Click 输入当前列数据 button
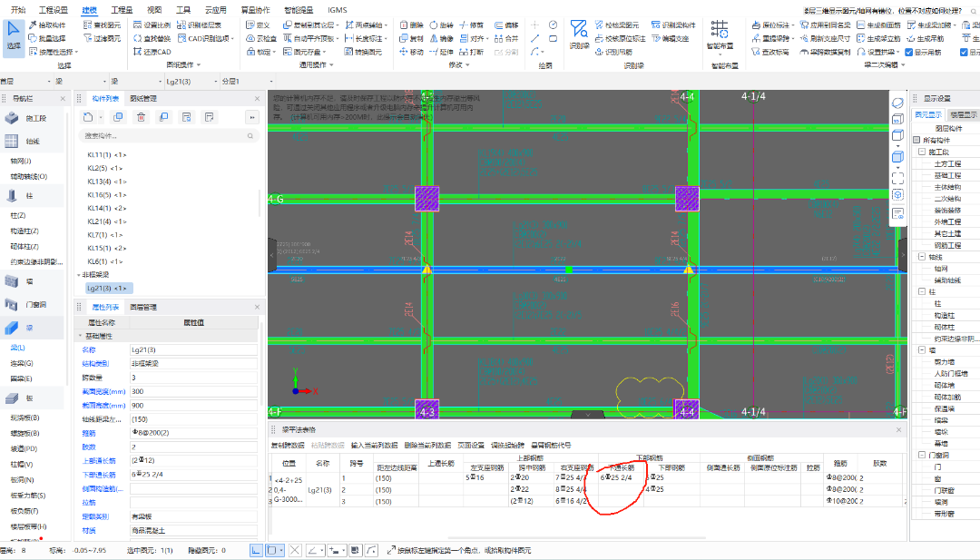Viewport: 980px width, 560px height. (x=374, y=446)
